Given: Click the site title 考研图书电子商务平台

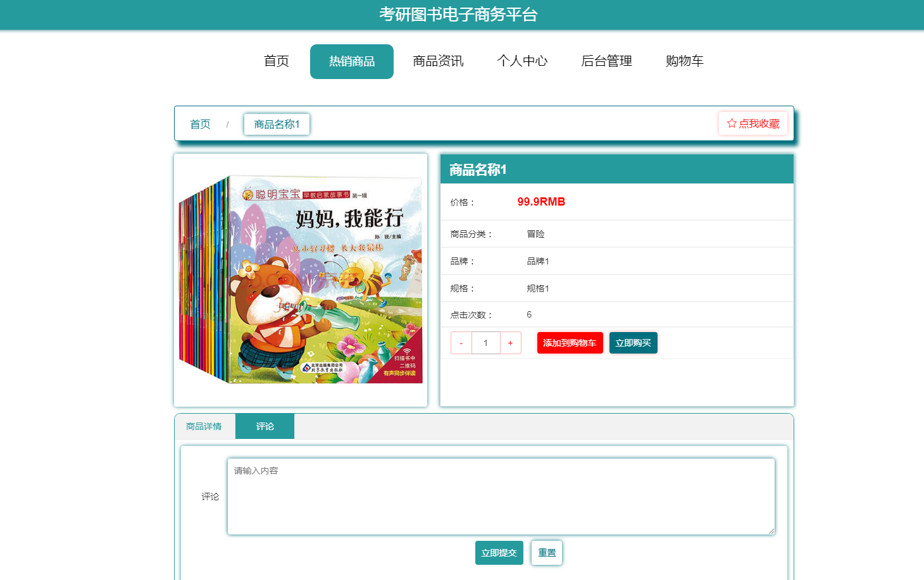Looking at the screenshot, I should [458, 15].
